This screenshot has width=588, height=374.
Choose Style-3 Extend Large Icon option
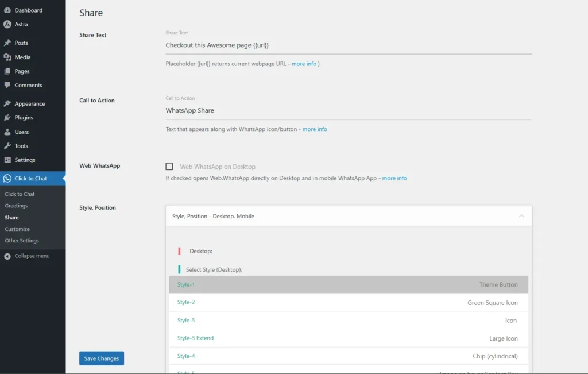349,338
